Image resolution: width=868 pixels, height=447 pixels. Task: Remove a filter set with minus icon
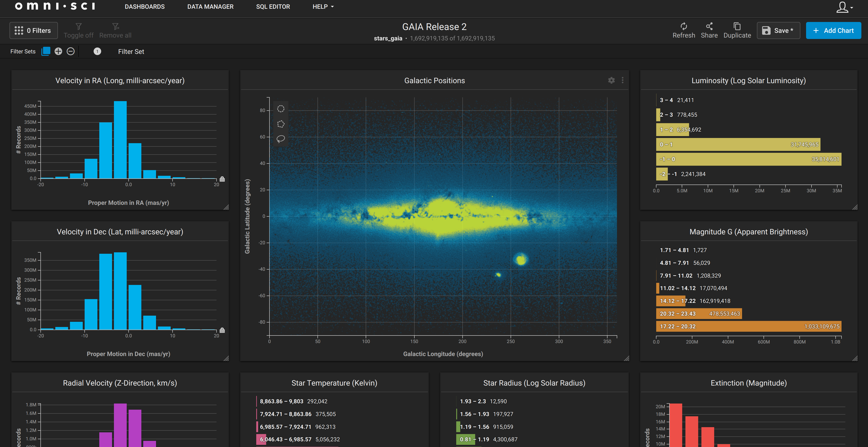pyautogui.click(x=70, y=51)
